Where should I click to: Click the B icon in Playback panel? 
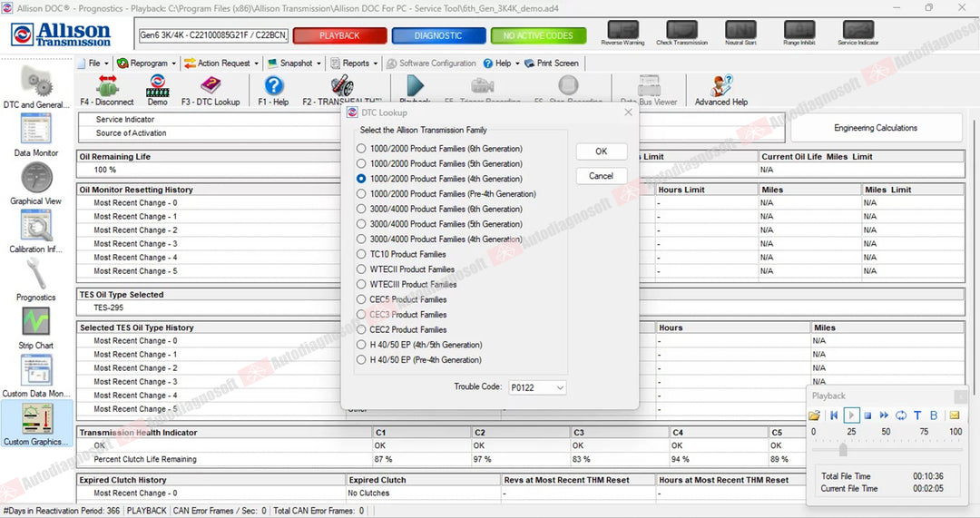934,415
